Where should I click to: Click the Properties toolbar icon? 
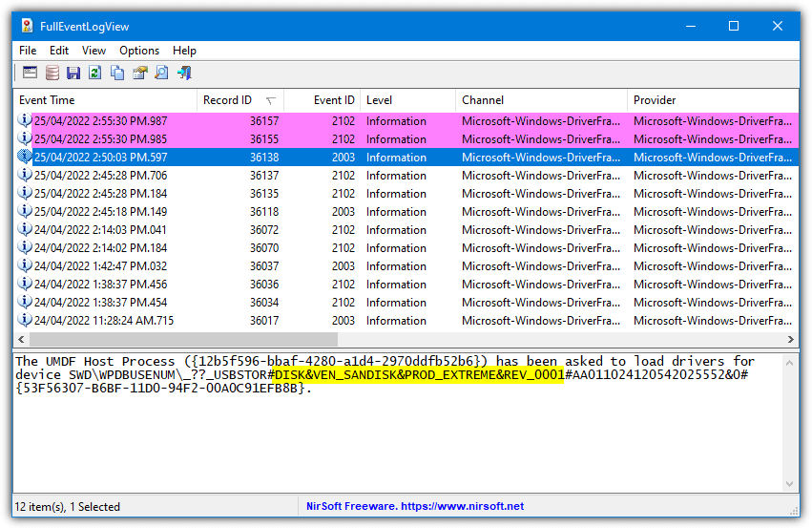(x=140, y=73)
